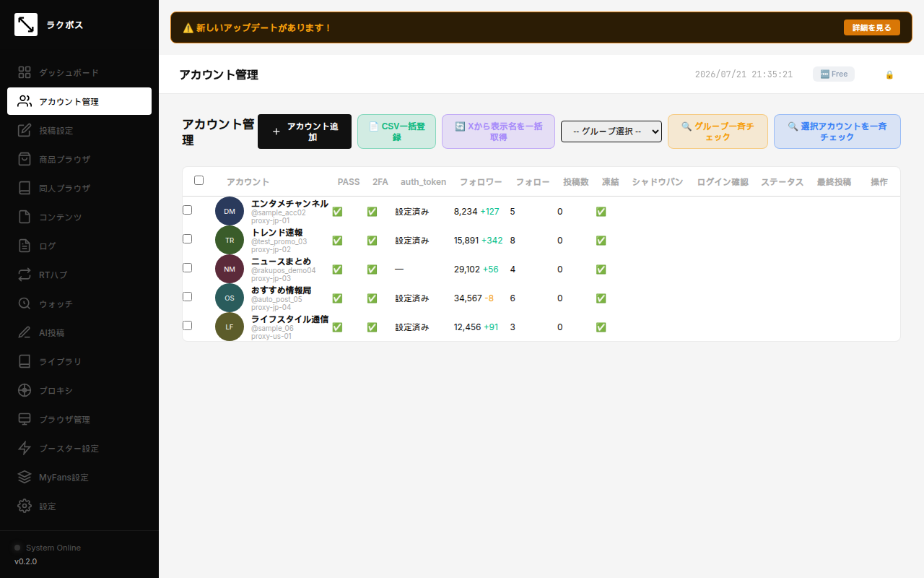Check the box for エンタメチャンネル row
The image size is (924, 578).
pos(187,210)
